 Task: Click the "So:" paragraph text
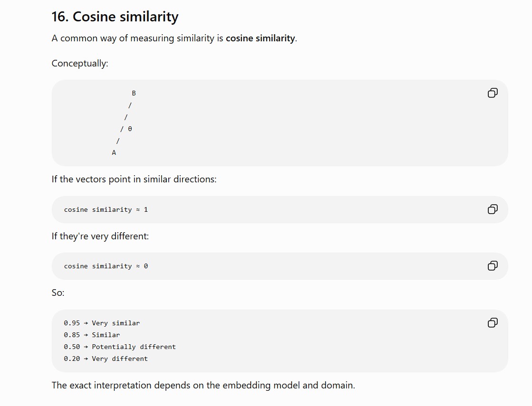pos(58,293)
